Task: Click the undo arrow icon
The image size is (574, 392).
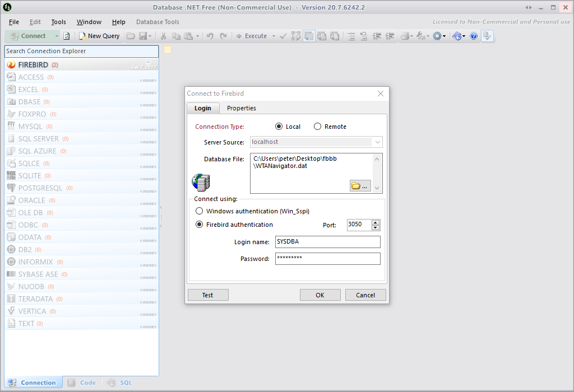Action: pyautogui.click(x=210, y=36)
